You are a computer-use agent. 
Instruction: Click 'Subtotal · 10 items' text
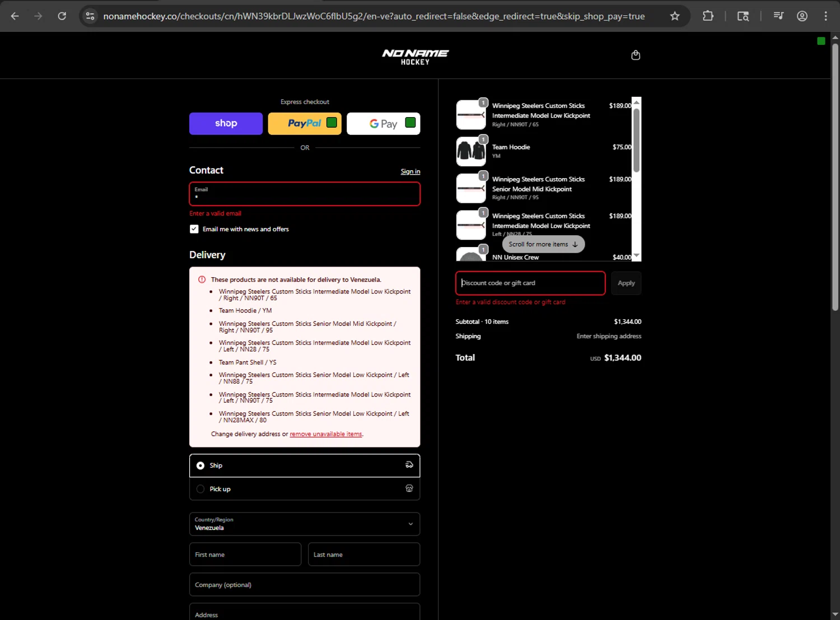[x=482, y=321]
